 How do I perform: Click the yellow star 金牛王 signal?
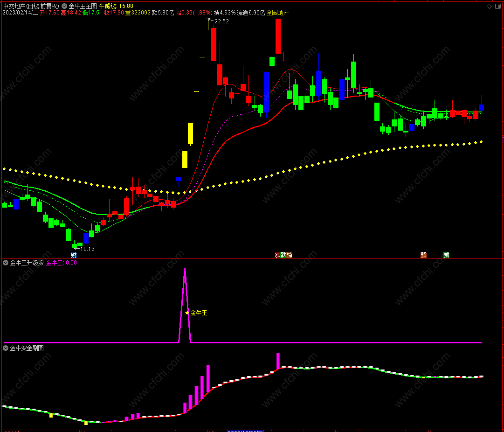tap(187, 313)
